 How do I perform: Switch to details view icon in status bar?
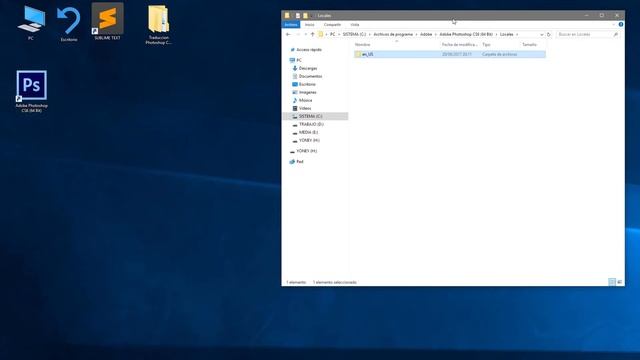point(611,282)
